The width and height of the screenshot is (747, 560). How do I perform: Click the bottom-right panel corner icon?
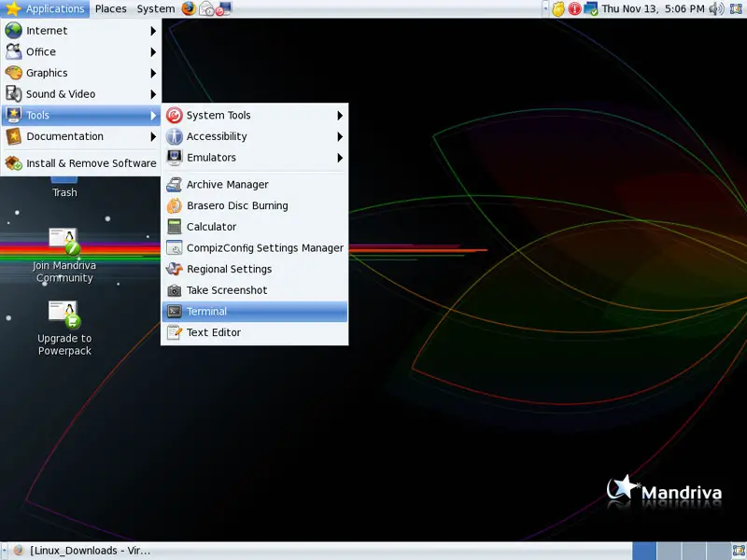point(738,551)
